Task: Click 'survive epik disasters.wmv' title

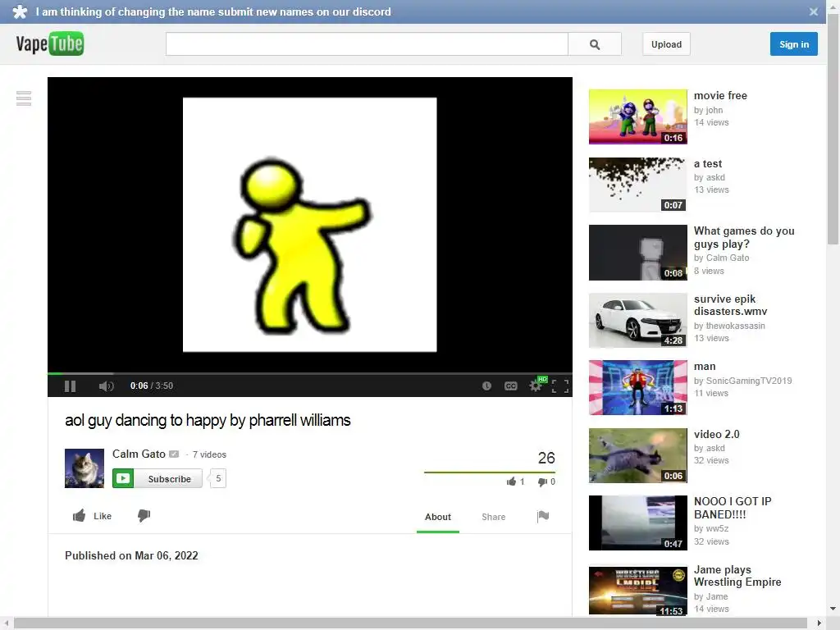Action: click(731, 305)
